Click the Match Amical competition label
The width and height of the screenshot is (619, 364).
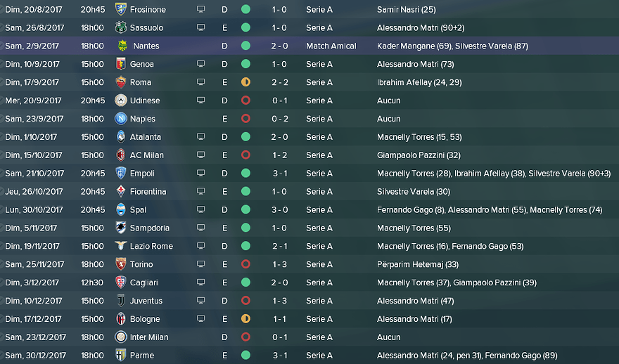pyautogui.click(x=331, y=46)
